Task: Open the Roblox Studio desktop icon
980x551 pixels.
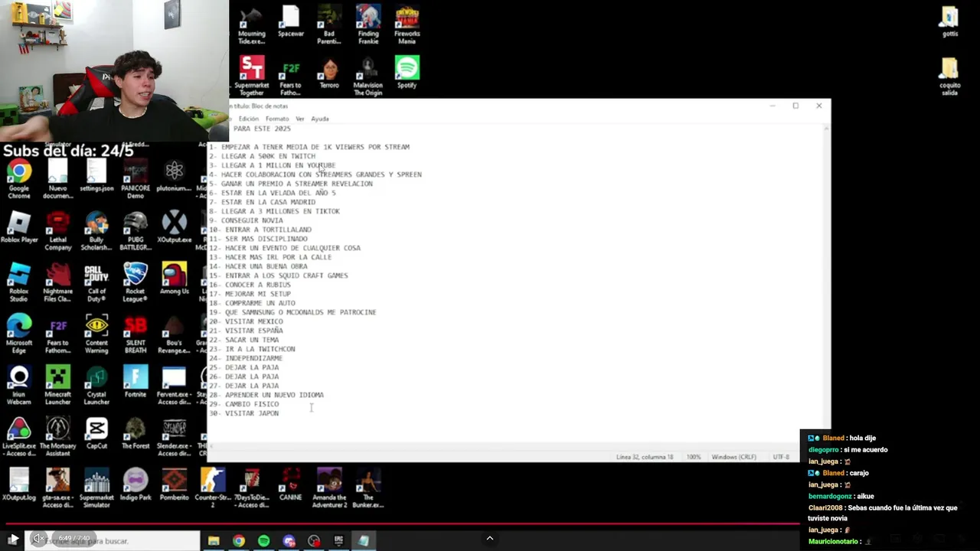Action: 19,282
